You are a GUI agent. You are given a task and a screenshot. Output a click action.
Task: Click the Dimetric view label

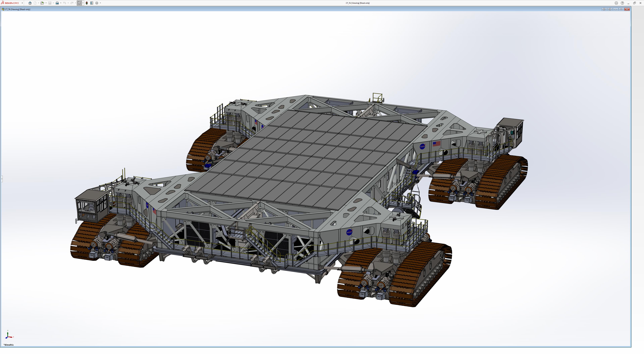click(9, 345)
